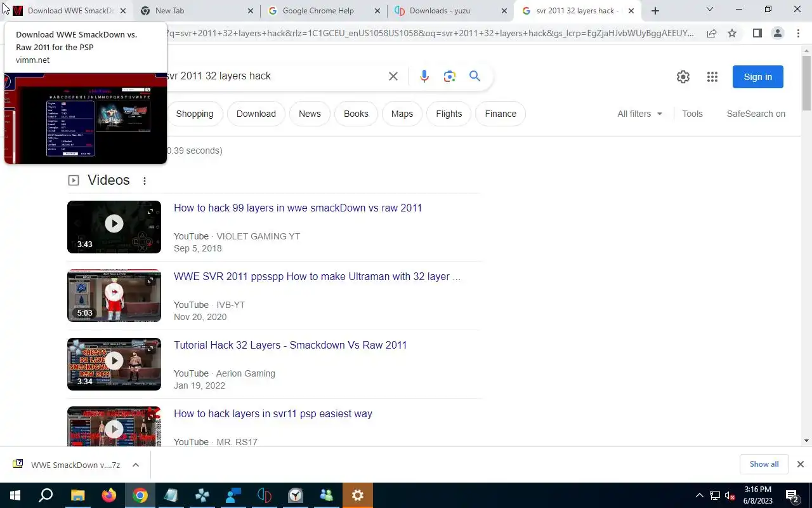Filter results by Maps

(402, 114)
